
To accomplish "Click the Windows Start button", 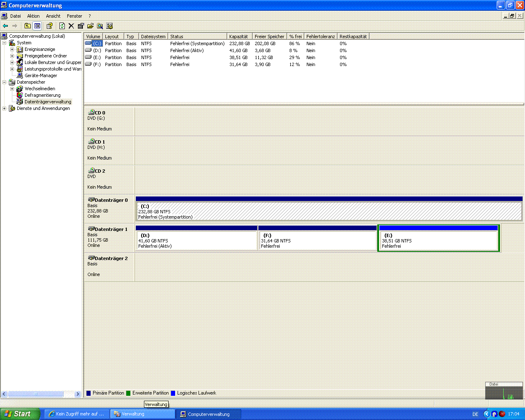I will point(20,414).
